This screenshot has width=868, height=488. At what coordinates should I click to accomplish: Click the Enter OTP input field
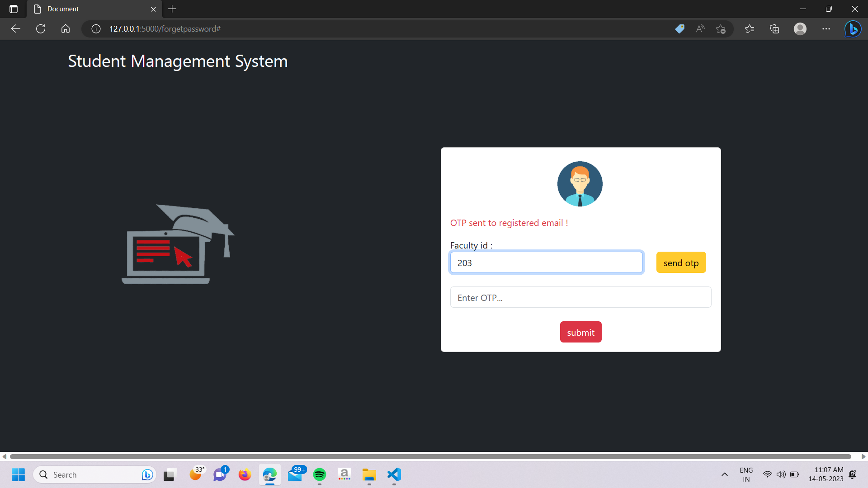pos(580,297)
